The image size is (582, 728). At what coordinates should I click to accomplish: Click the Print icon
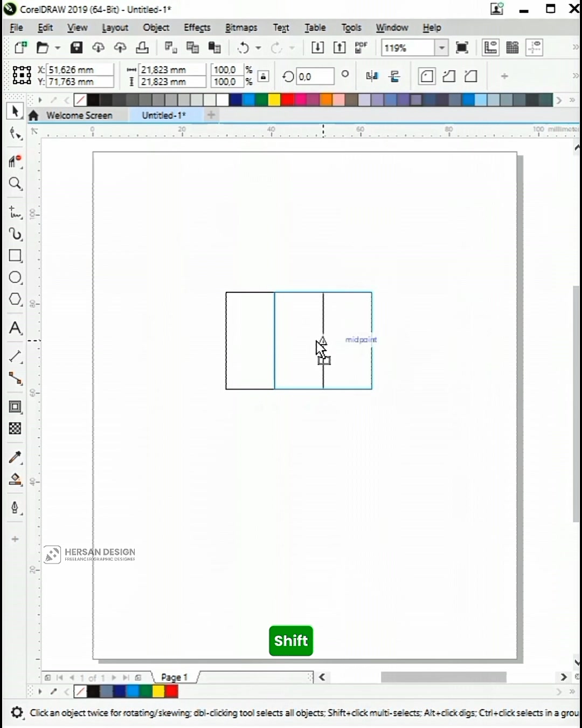point(142,47)
